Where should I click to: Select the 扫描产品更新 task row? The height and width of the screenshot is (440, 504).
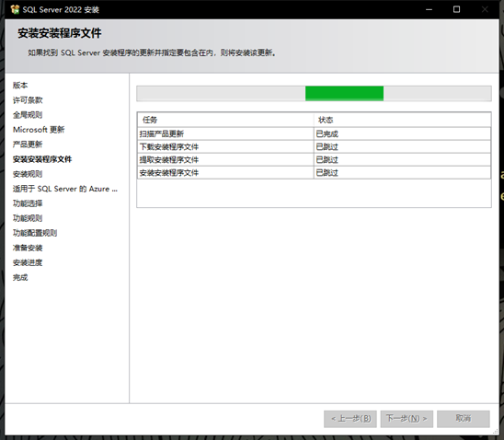coord(314,133)
